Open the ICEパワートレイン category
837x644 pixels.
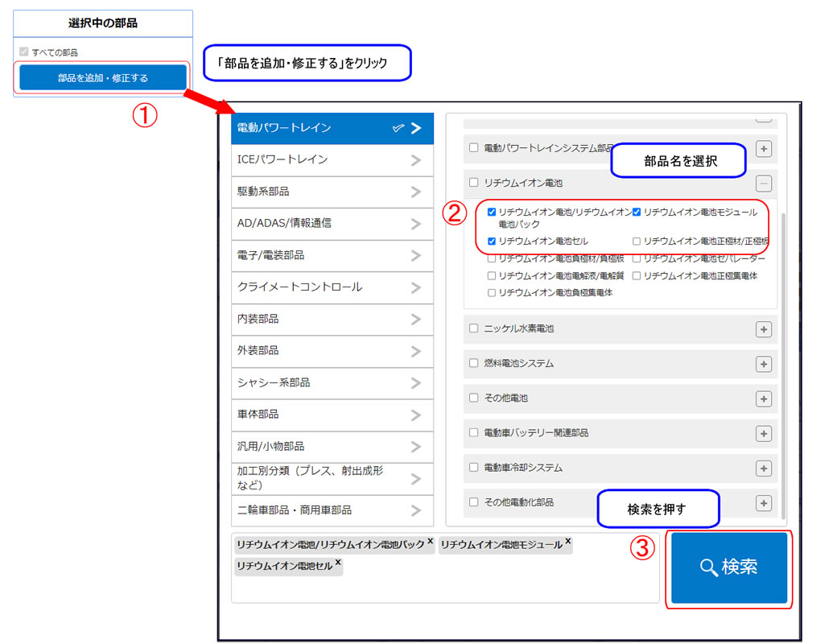click(330, 159)
